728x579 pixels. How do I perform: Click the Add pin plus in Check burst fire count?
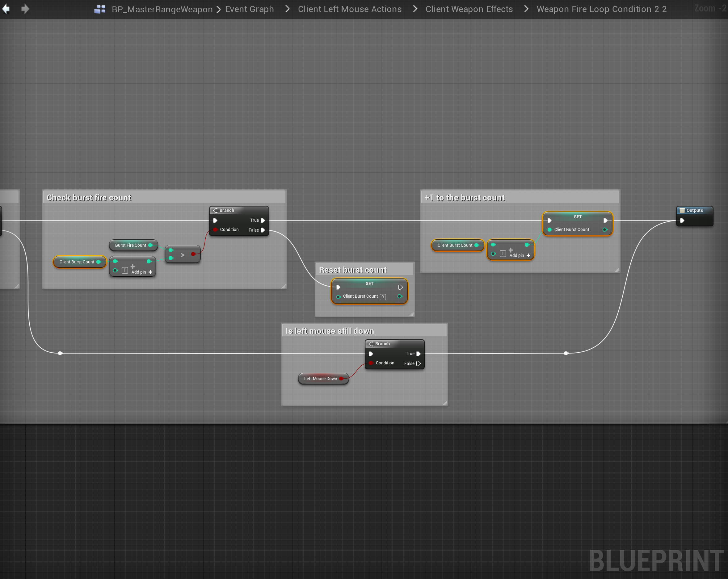150,272
